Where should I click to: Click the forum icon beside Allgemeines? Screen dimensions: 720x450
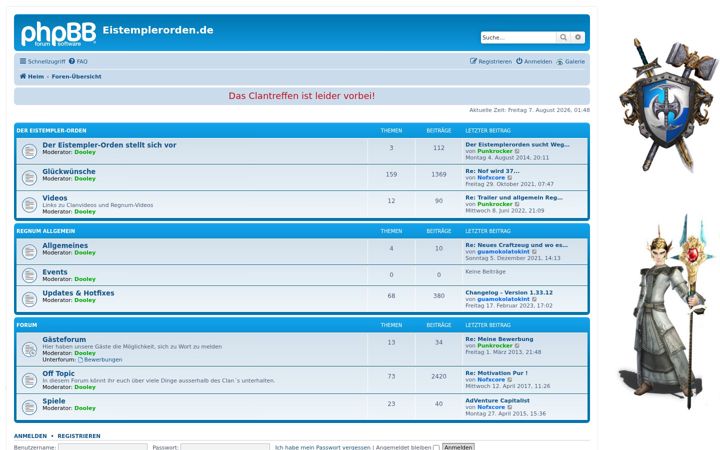(29, 251)
